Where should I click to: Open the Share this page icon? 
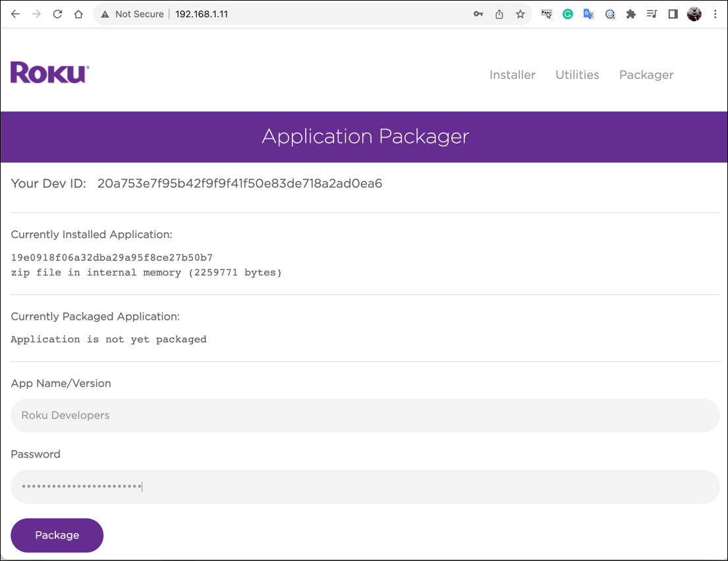tap(499, 13)
